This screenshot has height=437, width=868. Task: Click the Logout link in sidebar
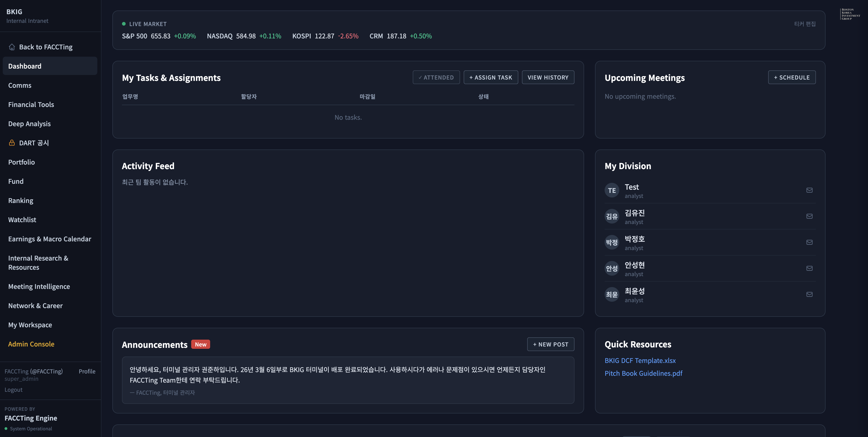tap(13, 389)
